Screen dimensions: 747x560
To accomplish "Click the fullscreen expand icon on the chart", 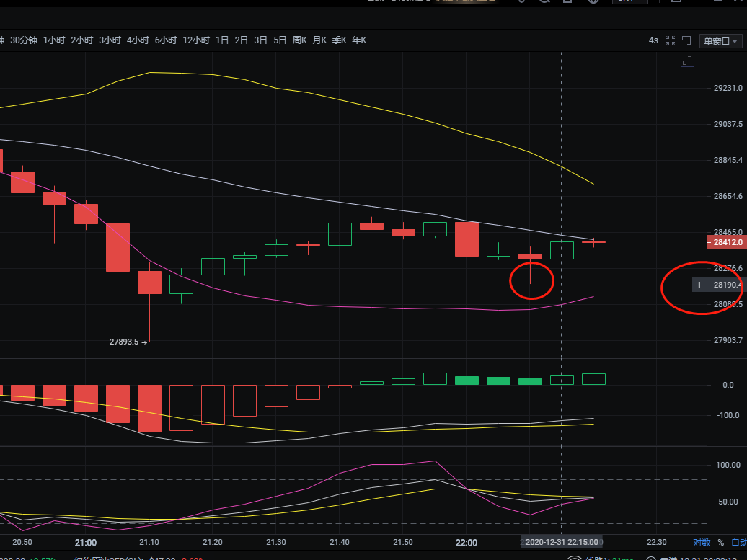I will click(687, 61).
